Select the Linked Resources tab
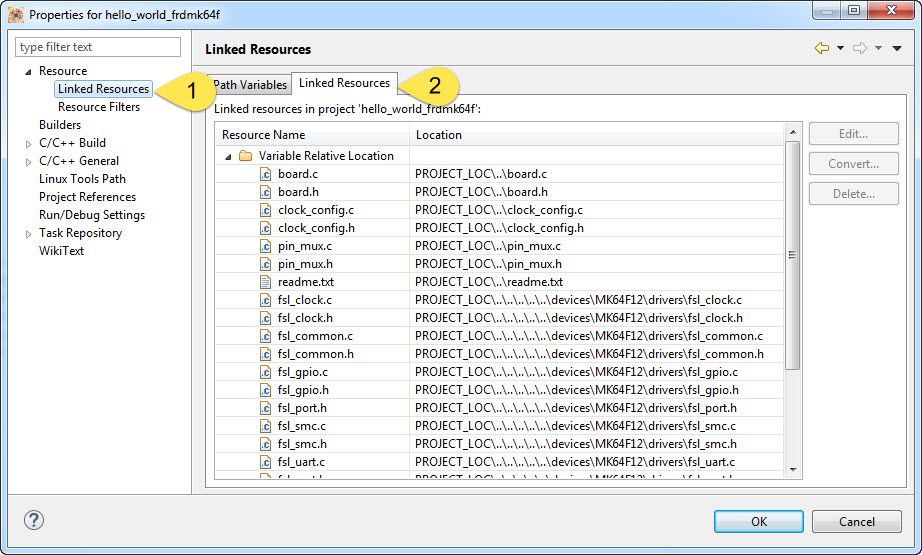Screen dimensions: 922x555 click(344, 83)
